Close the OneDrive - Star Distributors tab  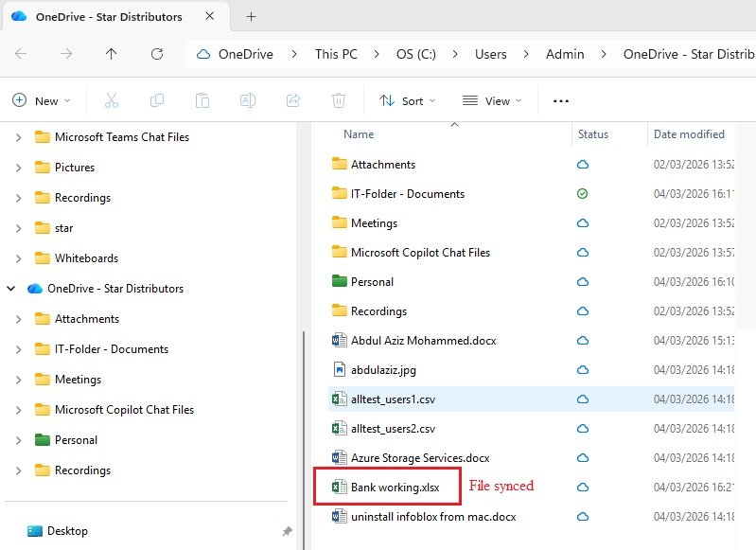click(x=210, y=16)
